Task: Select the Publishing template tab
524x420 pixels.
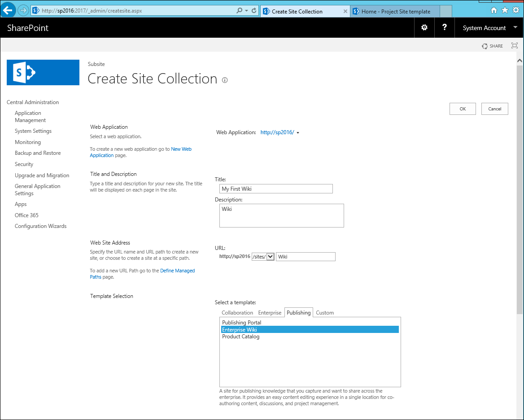Action: tap(298, 312)
